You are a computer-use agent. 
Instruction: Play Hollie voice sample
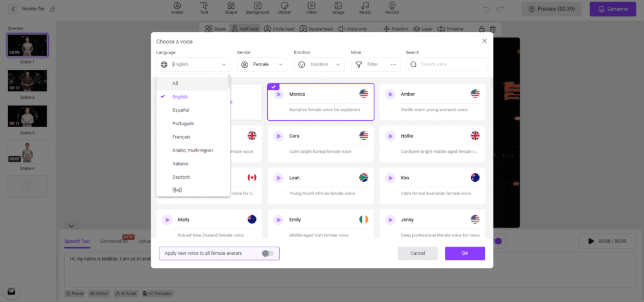point(390,137)
